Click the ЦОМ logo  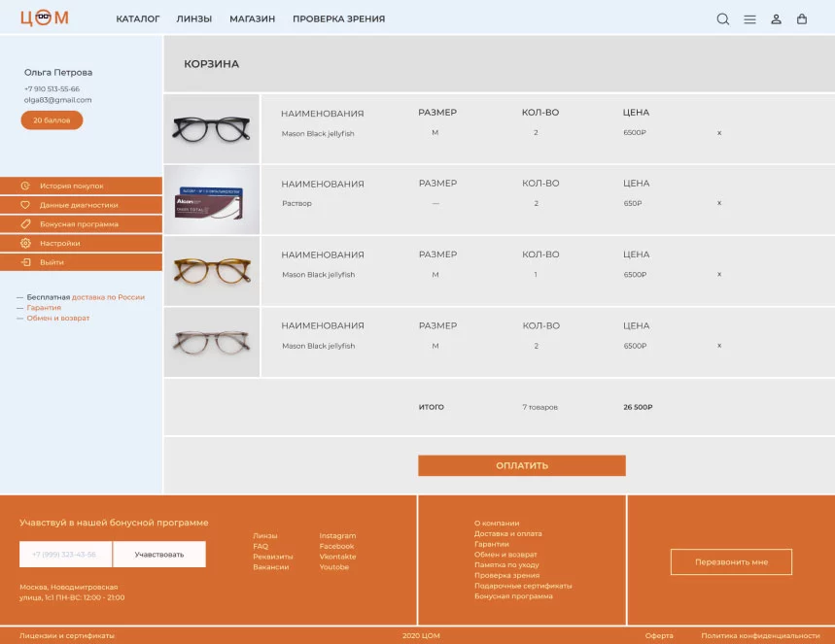[44, 18]
